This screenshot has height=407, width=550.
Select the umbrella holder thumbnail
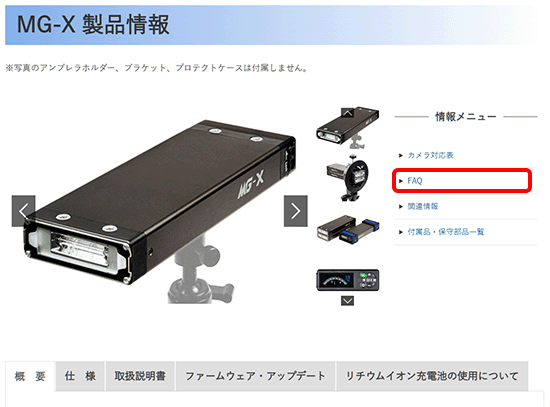pos(348,179)
